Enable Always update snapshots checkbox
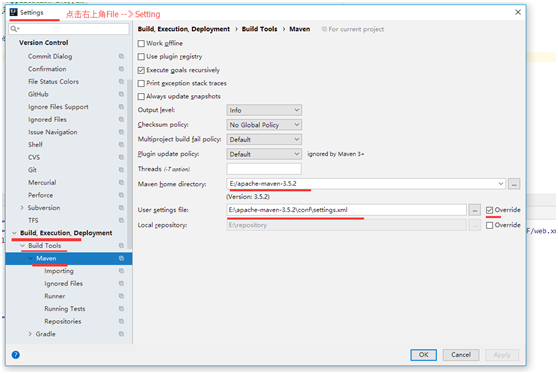Viewport: 558px width, 374px height. (x=141, y=96)
